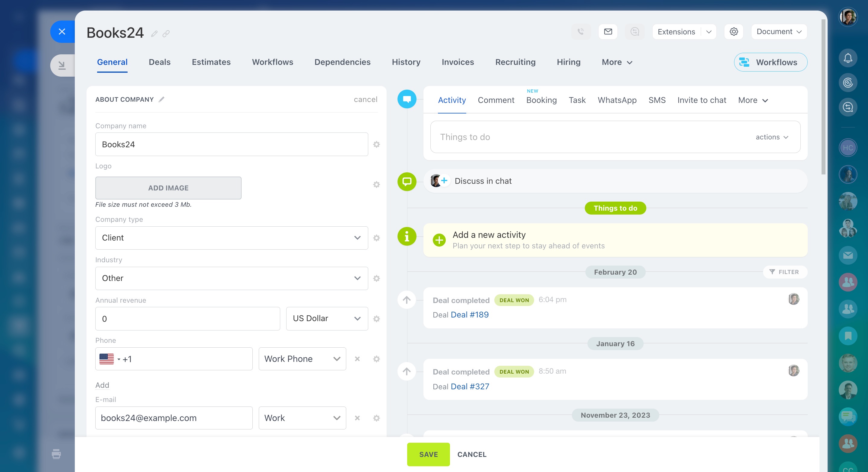The height and width of the screenshot is (472, 868).
Task: Click gear icon beside Company name field
Action: tap(376, 144)
